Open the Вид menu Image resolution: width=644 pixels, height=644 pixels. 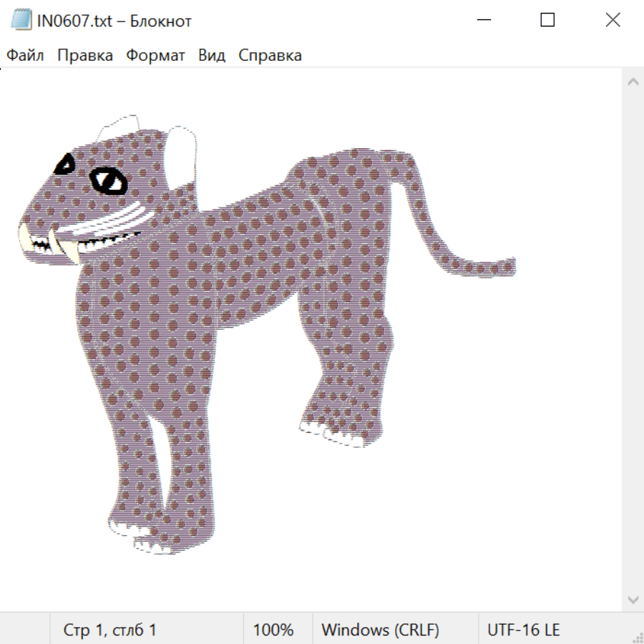(x=212, y=56)
